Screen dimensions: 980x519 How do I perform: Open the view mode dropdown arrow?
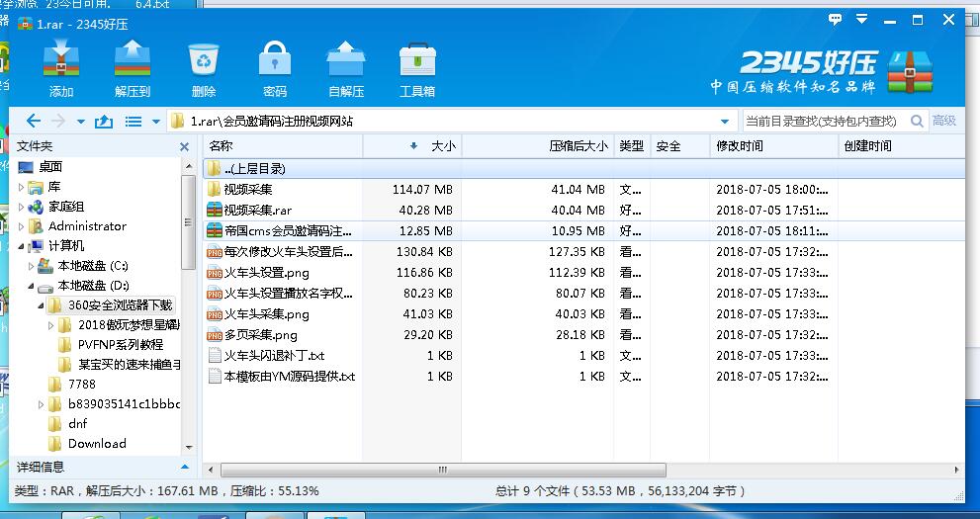155,122
